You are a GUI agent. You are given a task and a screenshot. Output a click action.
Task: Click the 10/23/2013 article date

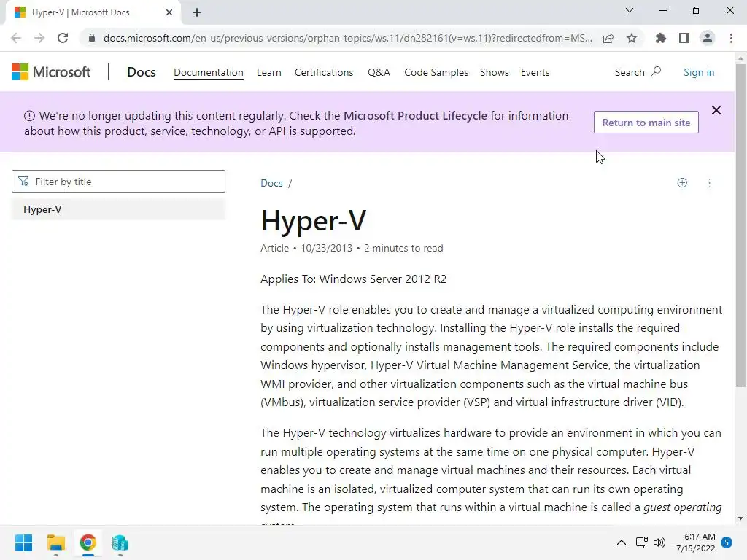pyautogui.click(x=326, y=248)
